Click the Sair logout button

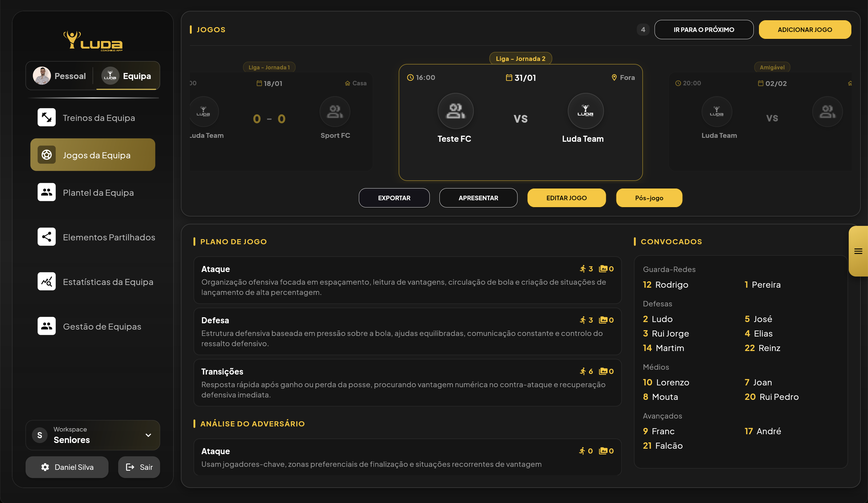point(139,467)
